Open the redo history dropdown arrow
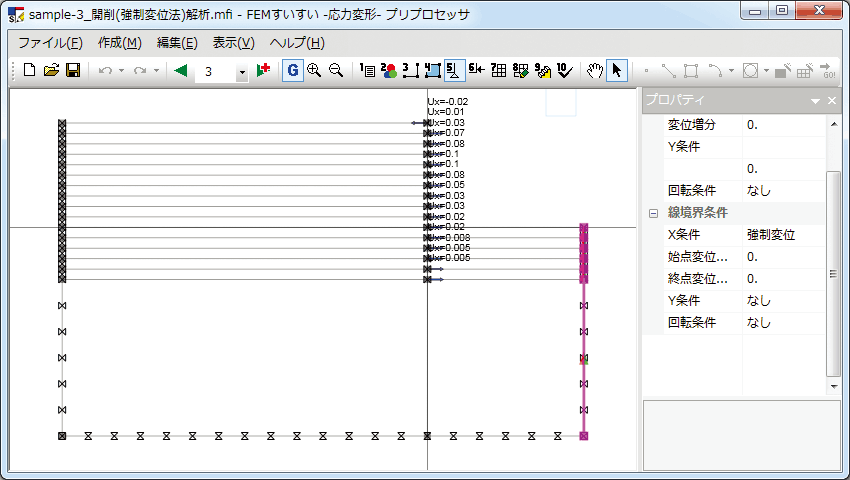850x480 pixels. [x=156, y=71]
